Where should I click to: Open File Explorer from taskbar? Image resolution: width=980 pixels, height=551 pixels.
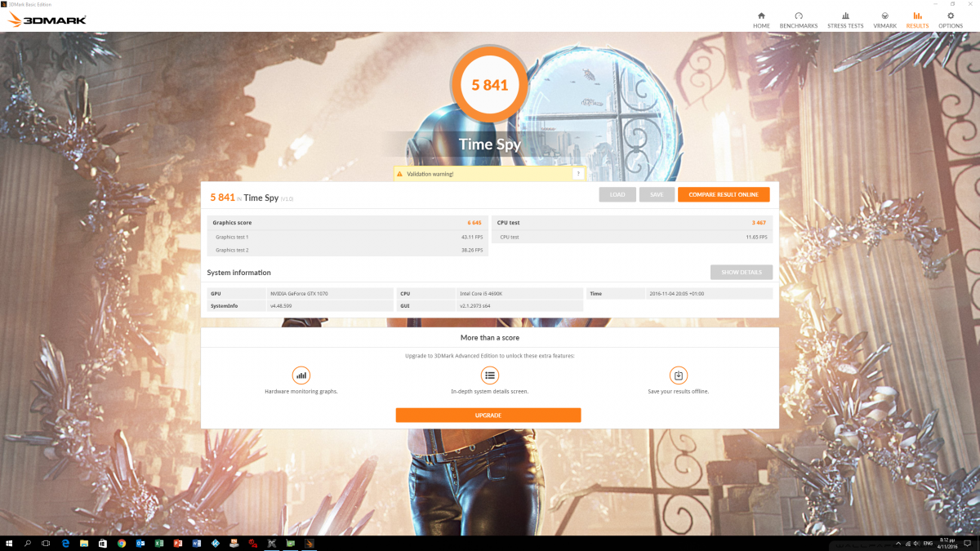pyautogui.click(x=84, y=543)
